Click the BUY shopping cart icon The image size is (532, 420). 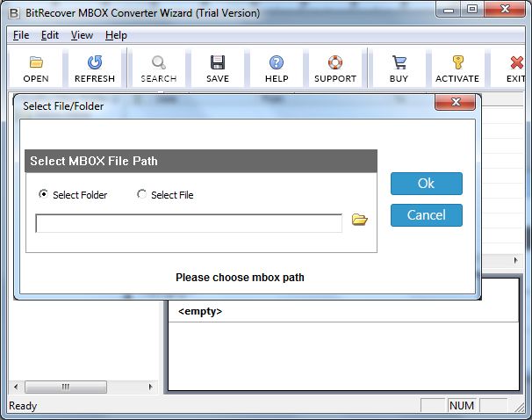click(x=399, y=62)
